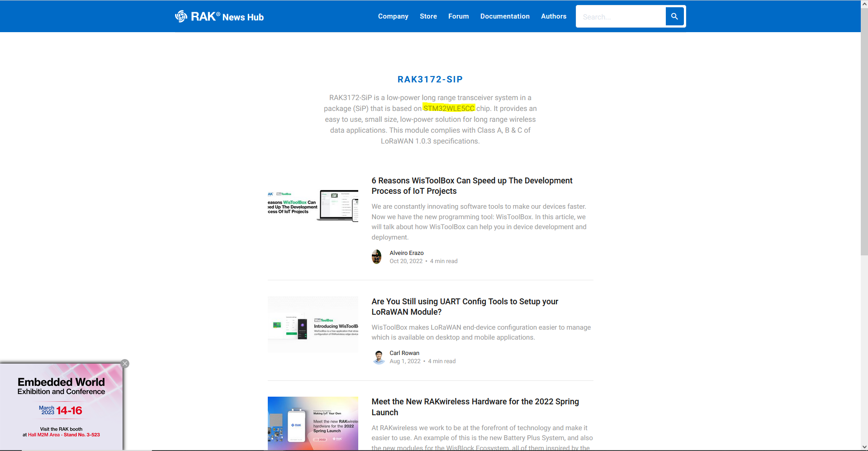The image size is (868, 451).
Task: Open Alveiro Erazo's avatar picture
Action: tap(376, 257)
